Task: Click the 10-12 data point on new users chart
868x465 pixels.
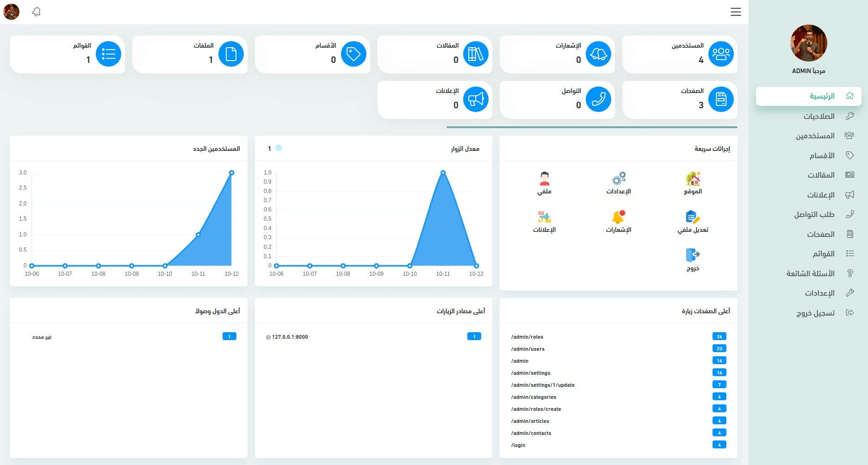Action: [x=231, y=173]
